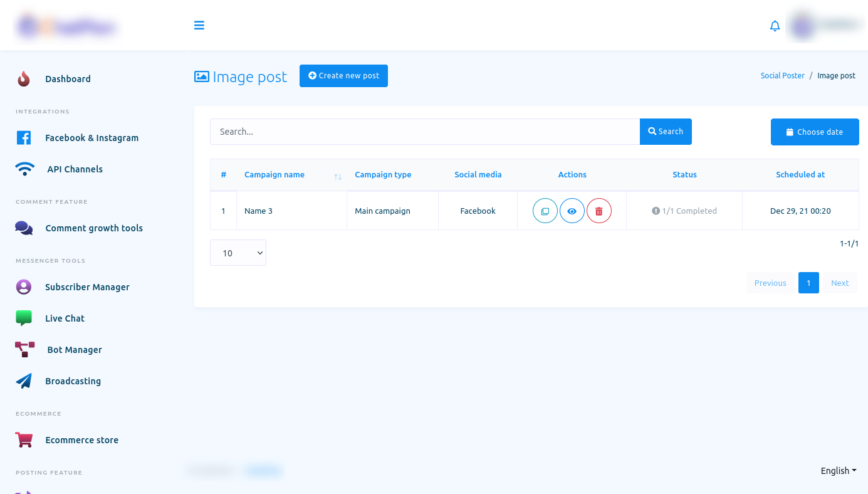
Task: Open Ecommerce store
Action: click(81, 440)
